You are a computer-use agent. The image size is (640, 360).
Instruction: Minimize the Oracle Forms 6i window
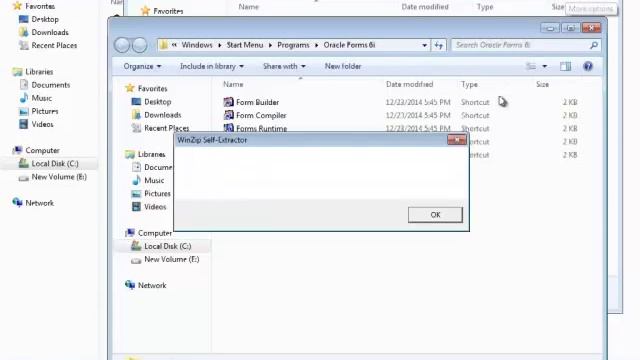pyautogui.click(x=550, y=28)
